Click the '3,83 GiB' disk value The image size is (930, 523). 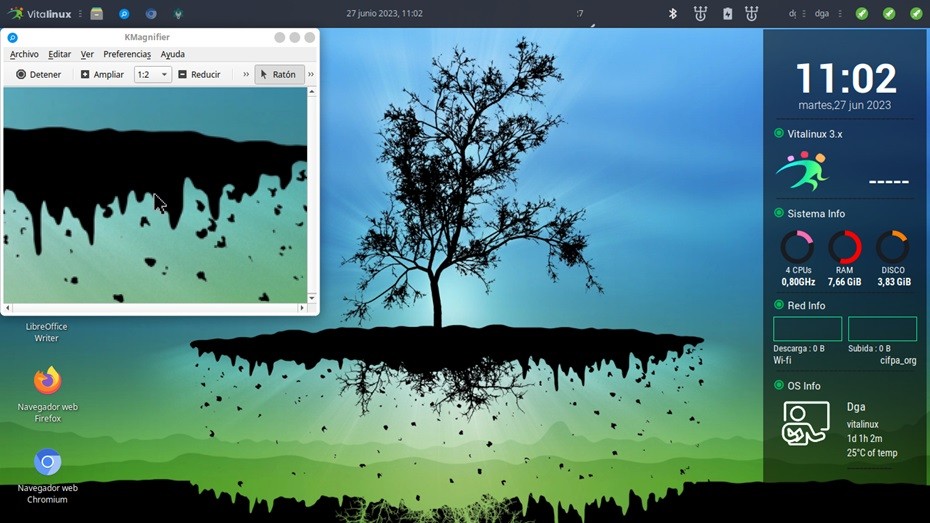pos(894,282)
